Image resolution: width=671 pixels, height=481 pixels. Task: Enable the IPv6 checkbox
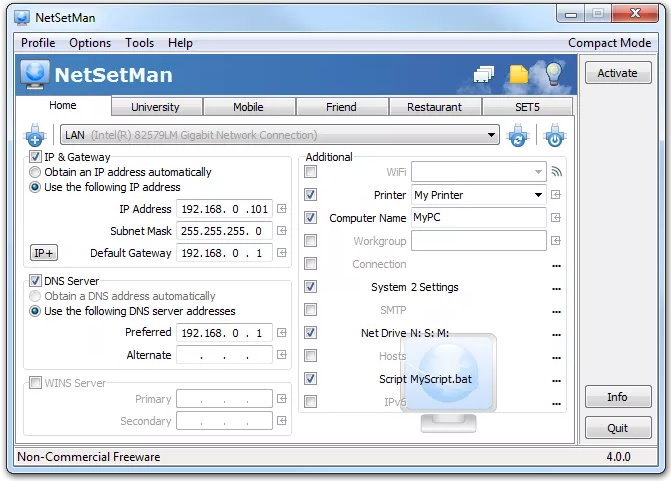coord(311,401)
